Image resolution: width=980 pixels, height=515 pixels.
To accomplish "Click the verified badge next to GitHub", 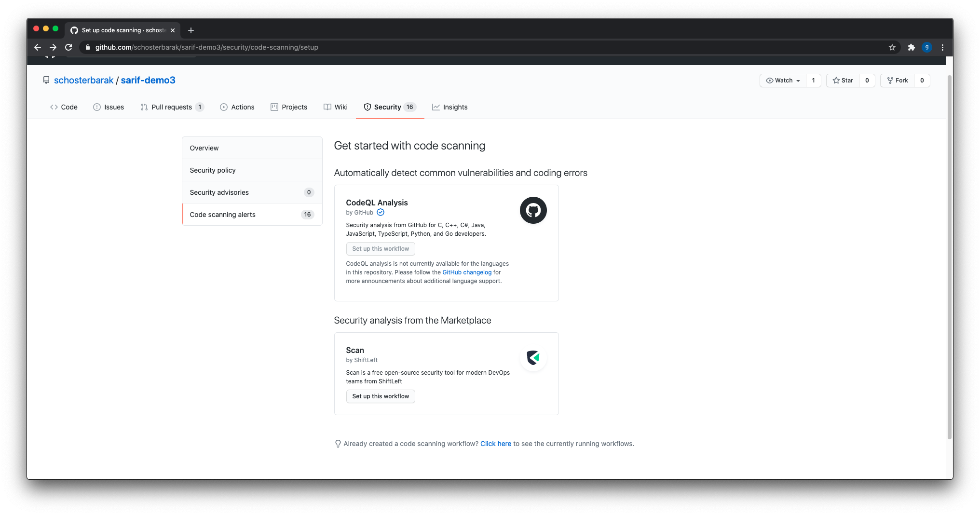I will coord(381,213).
